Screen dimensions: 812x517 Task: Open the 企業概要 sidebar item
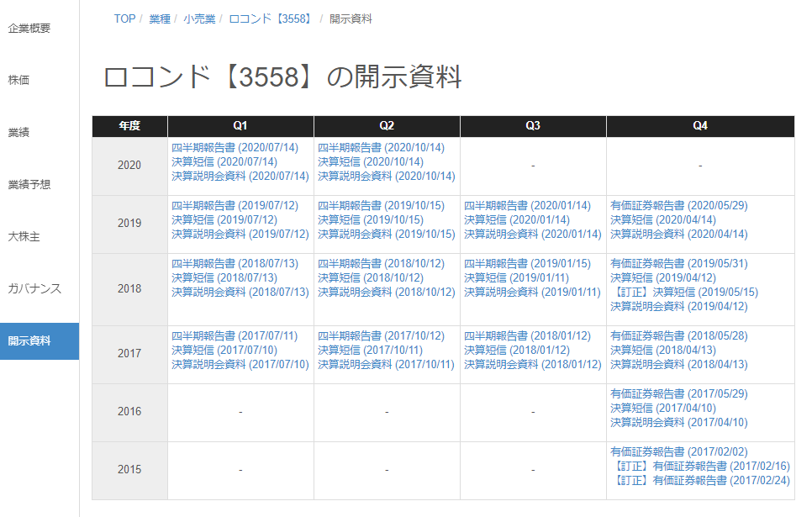tap(29, 29)
